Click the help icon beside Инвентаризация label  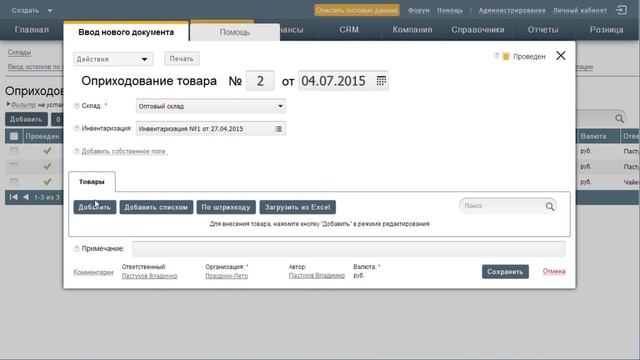pos(76,128)
